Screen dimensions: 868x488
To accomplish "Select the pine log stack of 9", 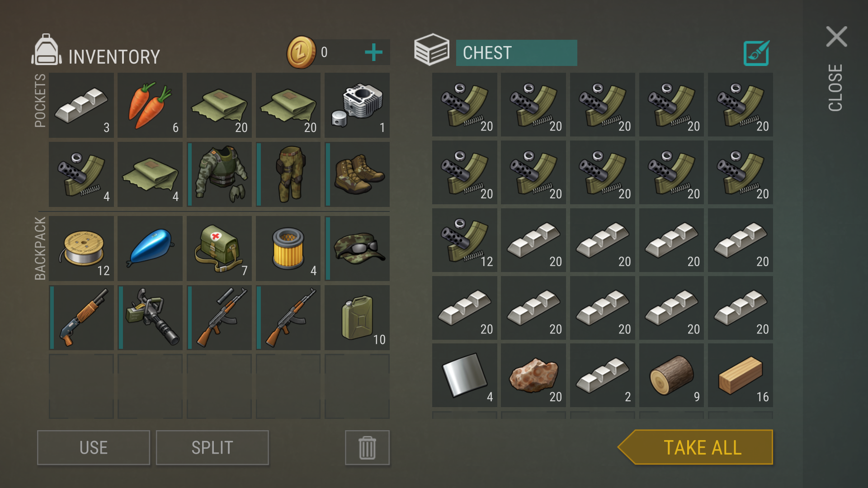I will pyautogui.click(x=671, y=375).
